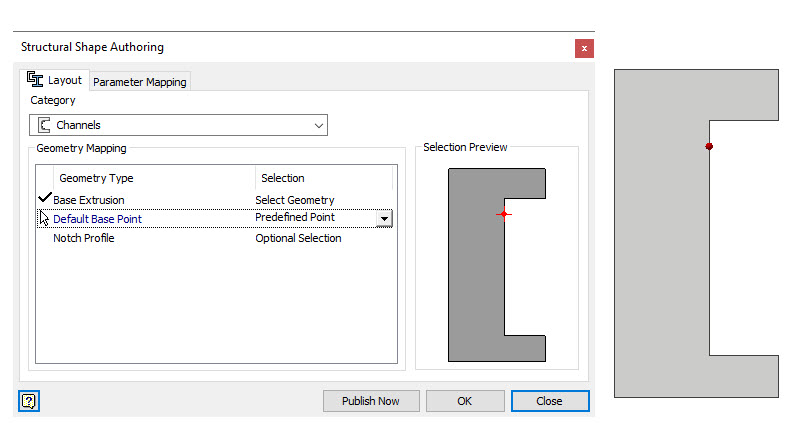The width and height of the screenshot is (795, 428).
Task: Click the Base Extrusion checkmark icon
Action: point(45,197)
